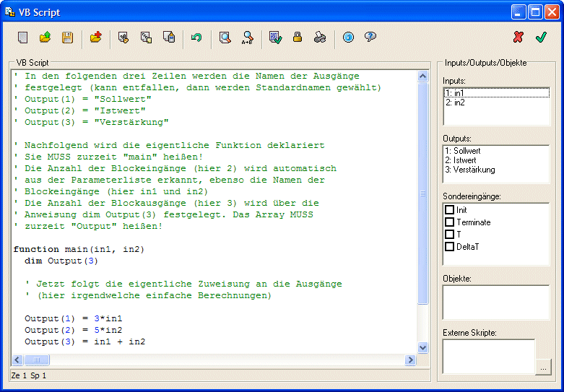Check script syntax with checkmark icon

coord(276,38)
